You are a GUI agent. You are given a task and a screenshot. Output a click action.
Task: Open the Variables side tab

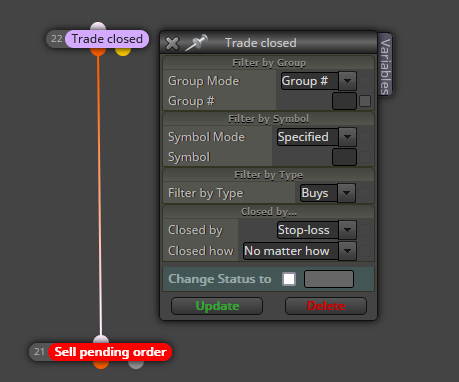[x=385, y=66]
